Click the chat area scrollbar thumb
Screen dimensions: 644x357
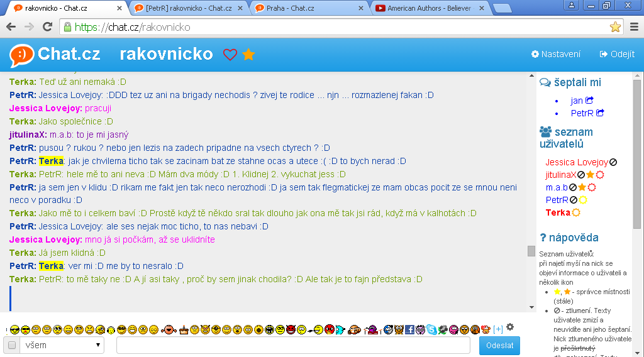531,251
